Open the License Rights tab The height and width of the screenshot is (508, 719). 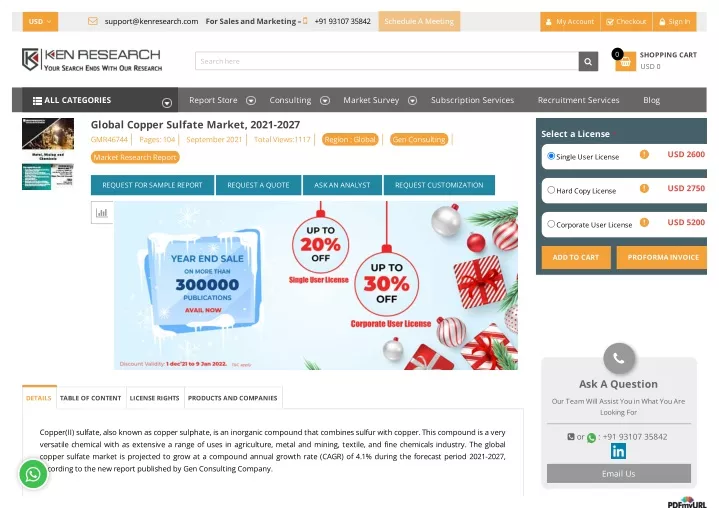[155, 398]
